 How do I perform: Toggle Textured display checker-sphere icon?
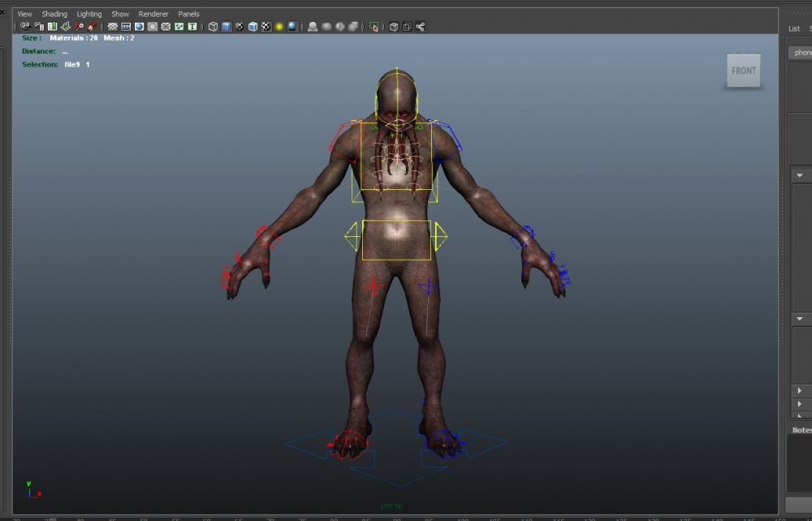tap(266, 27)
